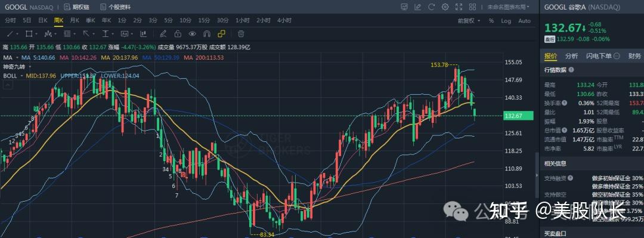Screen dimensions: 644x238
Task: Switch to the 日K daily chart tab
Action: coord(43,20)
